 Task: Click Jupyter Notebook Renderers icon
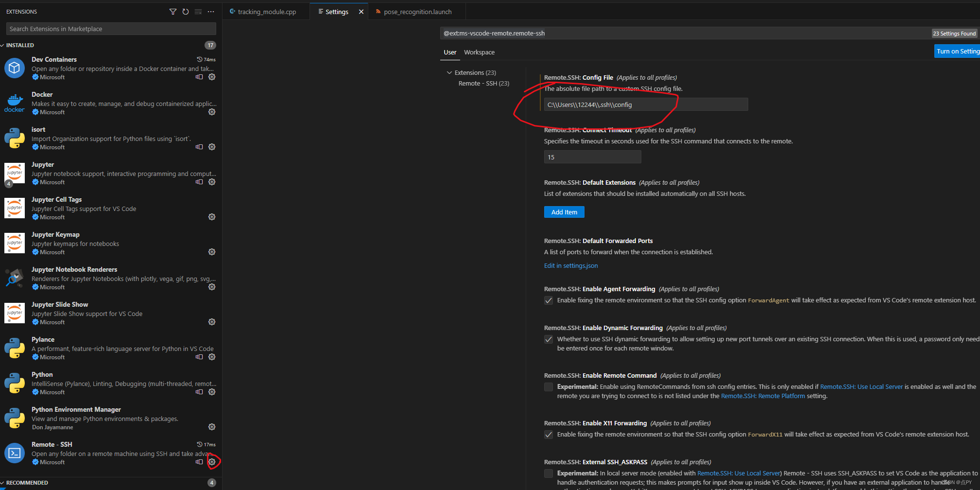pyautogui.click(x=15, y=278)
